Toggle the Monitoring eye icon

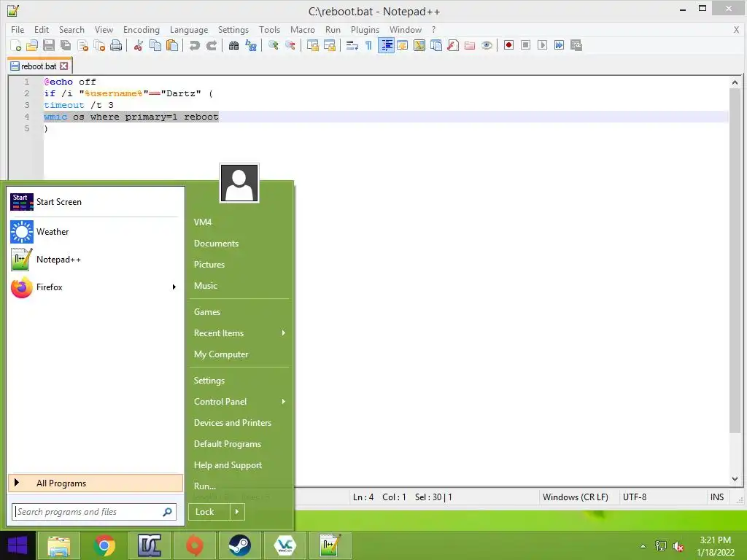pyautogui.click(x=487, y=45)
